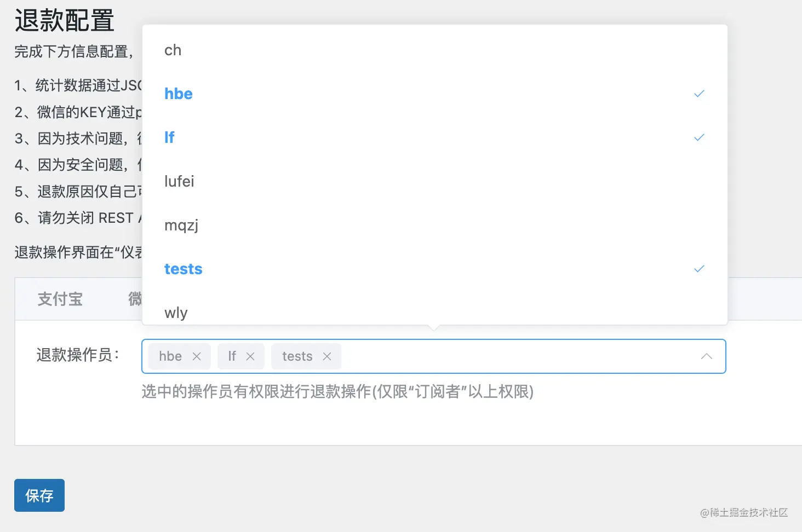
Task: Remove the hbe tag from selected operators
Action: pos(197,356)
